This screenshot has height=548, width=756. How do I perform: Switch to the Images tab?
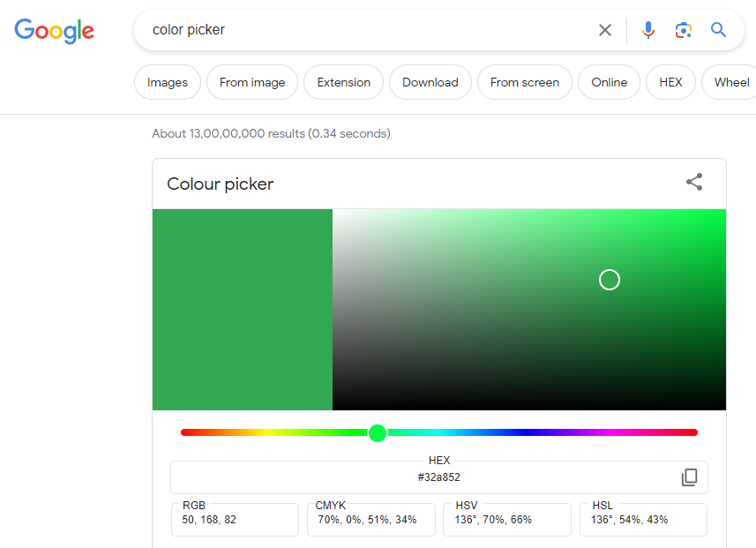(x=167, y=82)
